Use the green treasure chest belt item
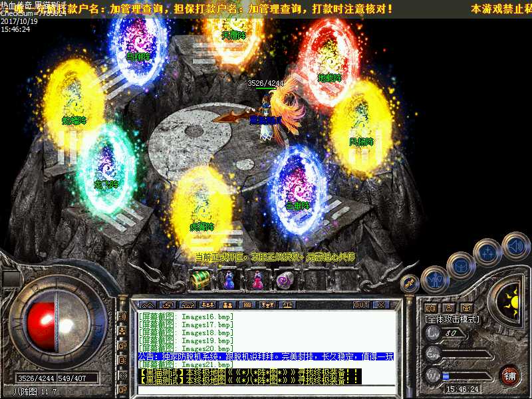This screenshot has height=399, width=532. (201, 279)
